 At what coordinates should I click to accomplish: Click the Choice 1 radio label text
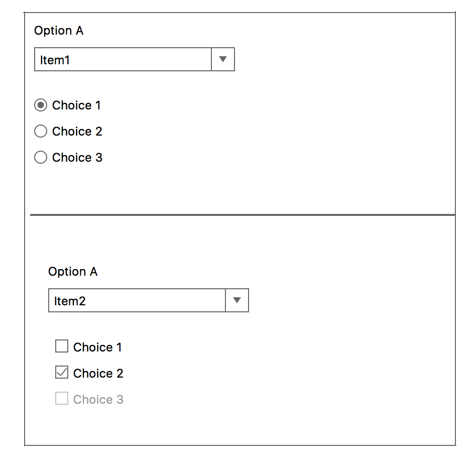(x=76, y=105)
